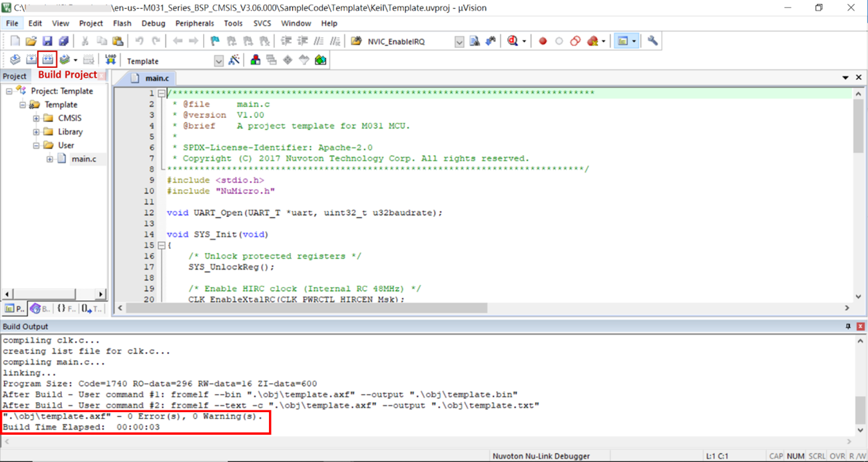The height and width of the screenshot is (462, 868).
Task: Click the Manage Project Items colored blocks icon
Action: (255, 60)
